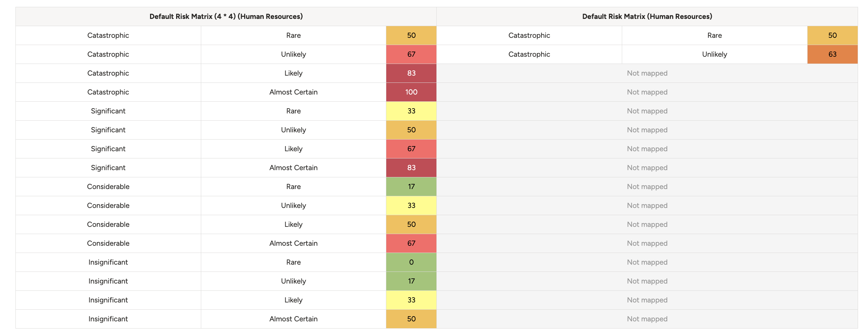Click the right-side Unlikely cell near 63
Image resolution: width=868 pixels, height=332 pixels.
[x=715, y=54]
